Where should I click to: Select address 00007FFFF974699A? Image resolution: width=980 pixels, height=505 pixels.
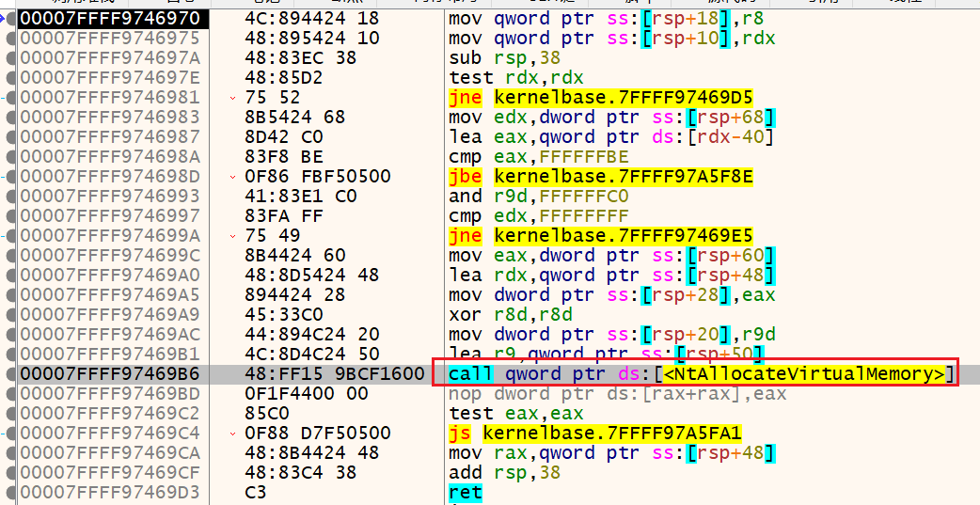click(110, 236)
